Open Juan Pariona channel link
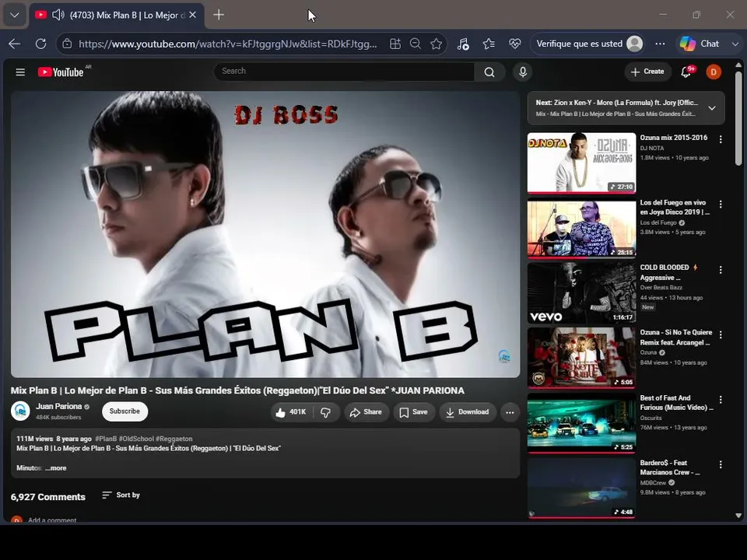 point(58,406)
